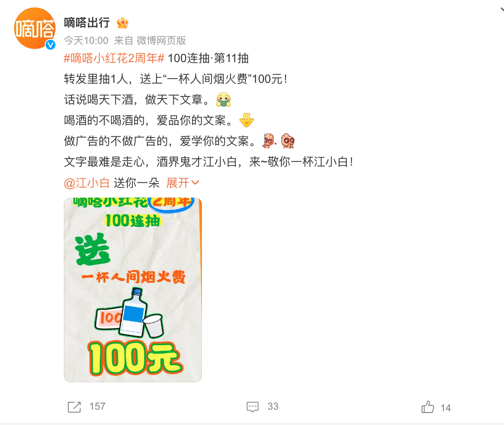Click the two peeking monkey emojis
Image resolution: width=504 pixels, height=425 pixels.
pos(279,141)
